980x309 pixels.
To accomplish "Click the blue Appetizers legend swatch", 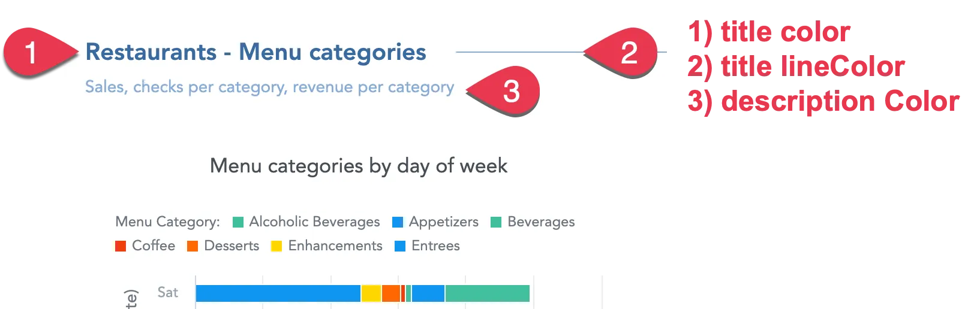I will coord(398,222).
